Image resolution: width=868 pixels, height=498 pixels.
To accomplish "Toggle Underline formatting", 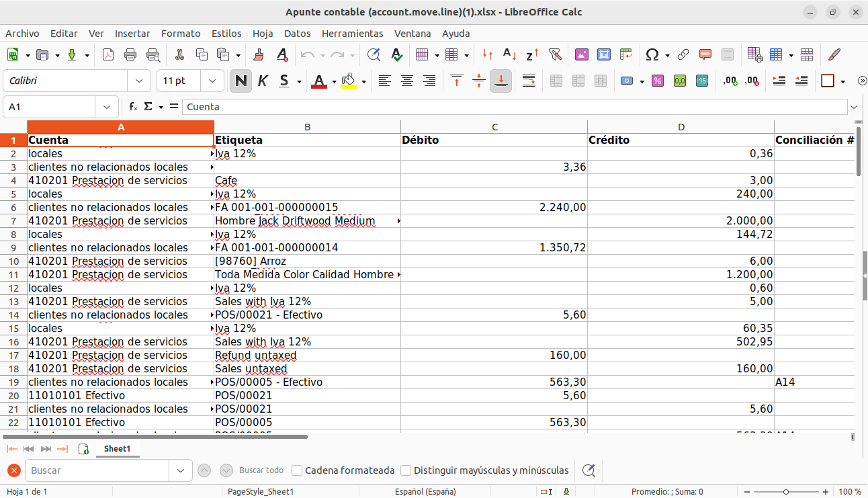I will pyautogui.click(x=284, y=81).
